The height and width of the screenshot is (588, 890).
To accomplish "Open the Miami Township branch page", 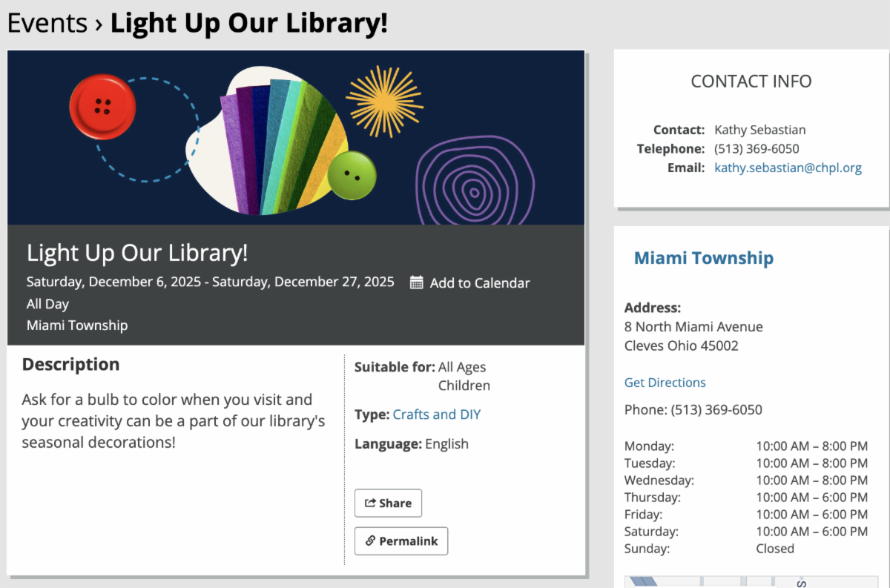I will 703,258.
